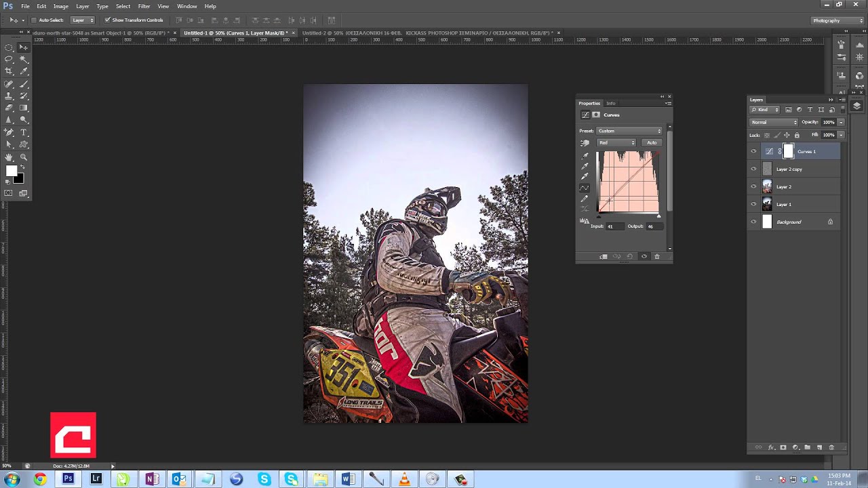Pick the Horizontal Type tool
Image resolution: width=868 pixels, height=488 pixels.
[24, 132]
